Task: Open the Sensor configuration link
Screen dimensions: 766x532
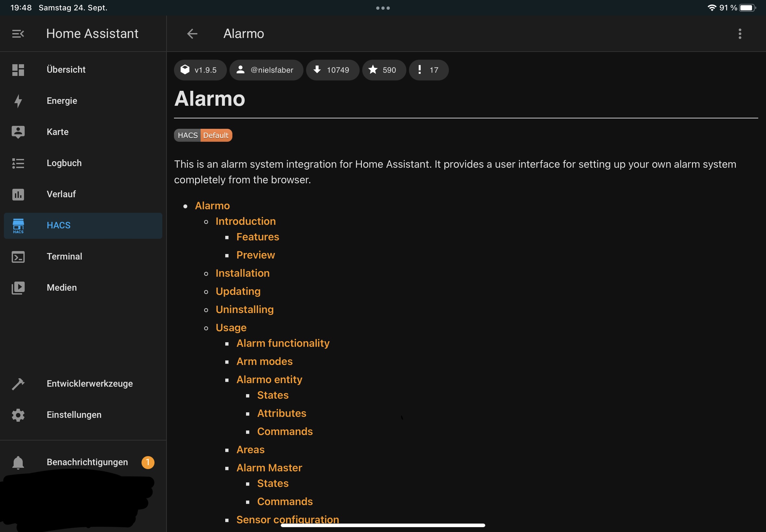Action: point(287,519)
